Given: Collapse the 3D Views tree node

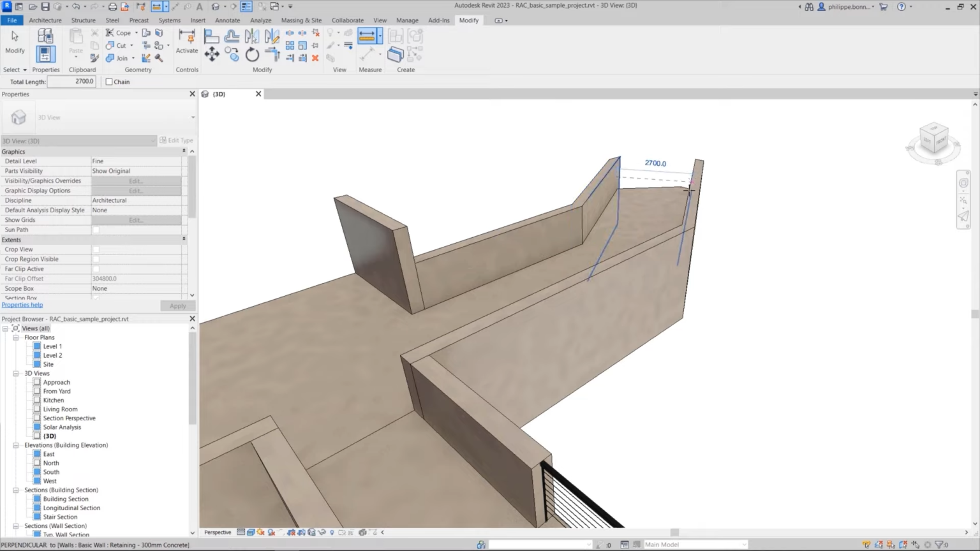Looking at the screenshot, I should 16,374.
